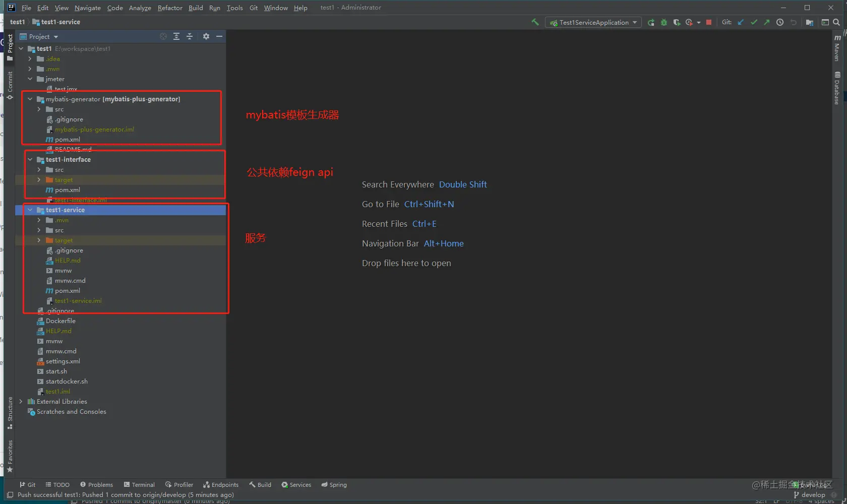This screenshot has height=504, width=847.
Task: Open the dropdown arrow beside the profiler icon
Action: [x=699, y=22]
